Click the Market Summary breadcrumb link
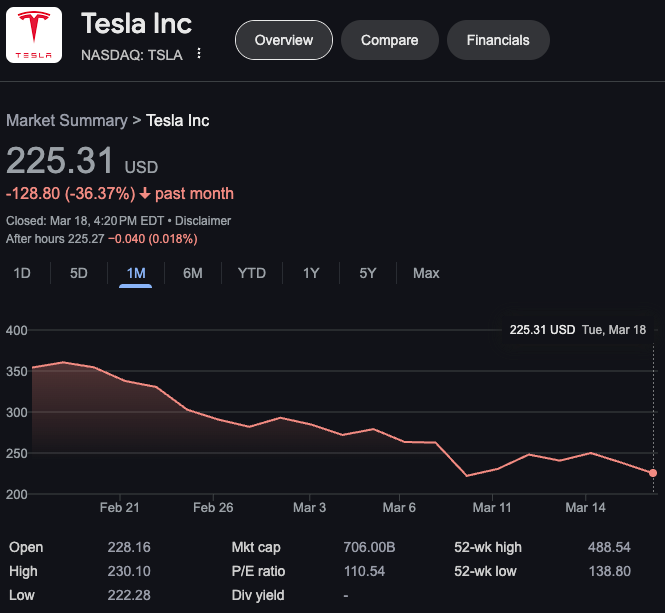This screenshot has width=665, height=613. click(66, 120)
